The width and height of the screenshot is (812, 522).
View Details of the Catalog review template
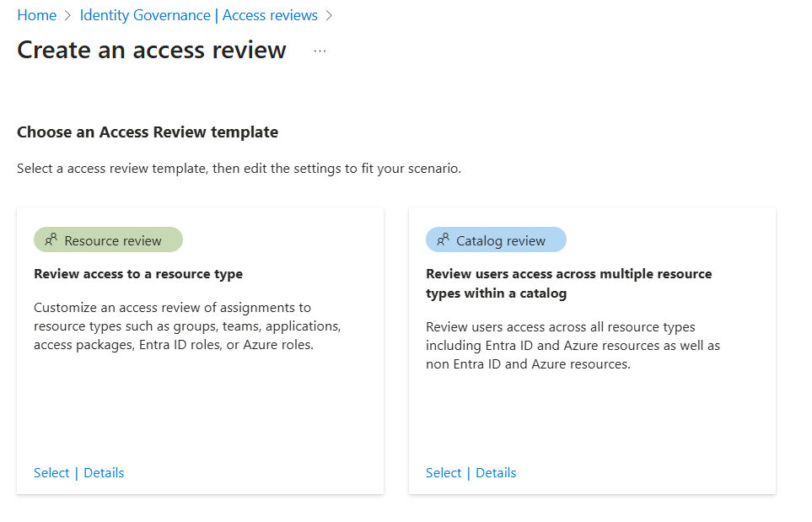[496, 472]
